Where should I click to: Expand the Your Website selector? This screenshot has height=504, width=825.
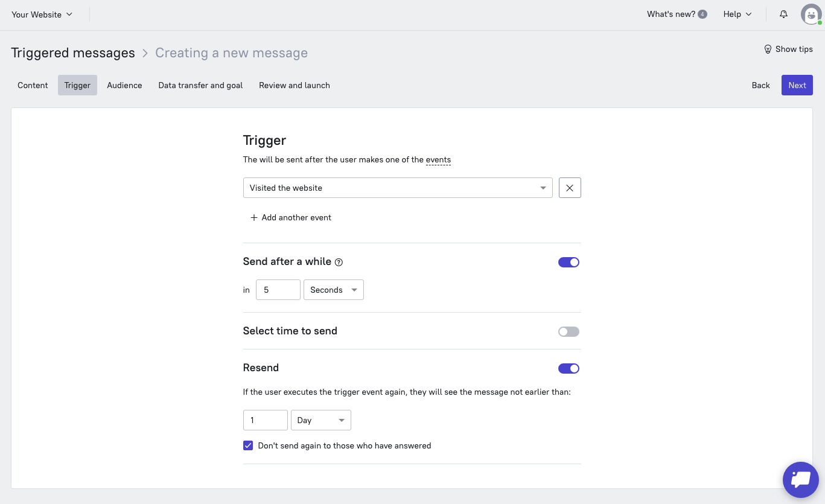[42, 14]
